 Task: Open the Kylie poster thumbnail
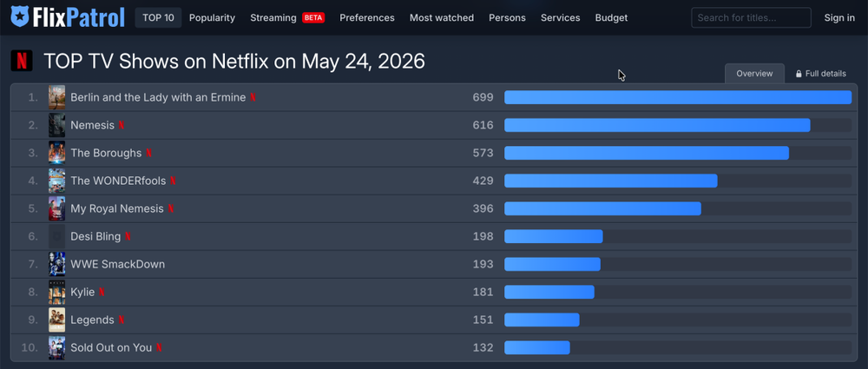(56, 292)
